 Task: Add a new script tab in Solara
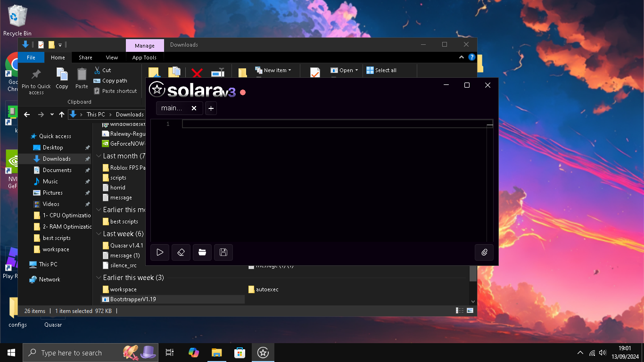(211, 108)
